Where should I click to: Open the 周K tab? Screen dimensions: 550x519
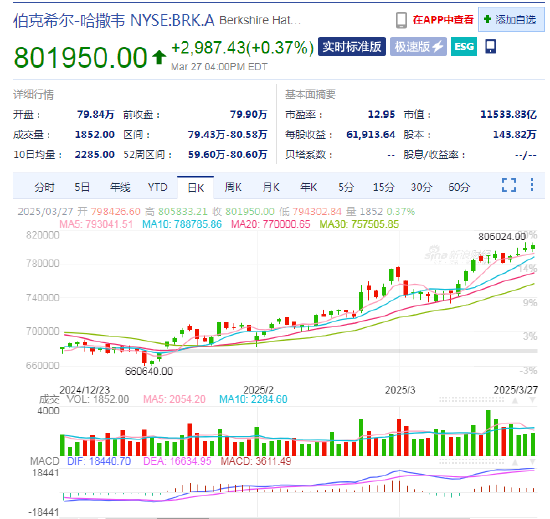(x=233, y=187)
